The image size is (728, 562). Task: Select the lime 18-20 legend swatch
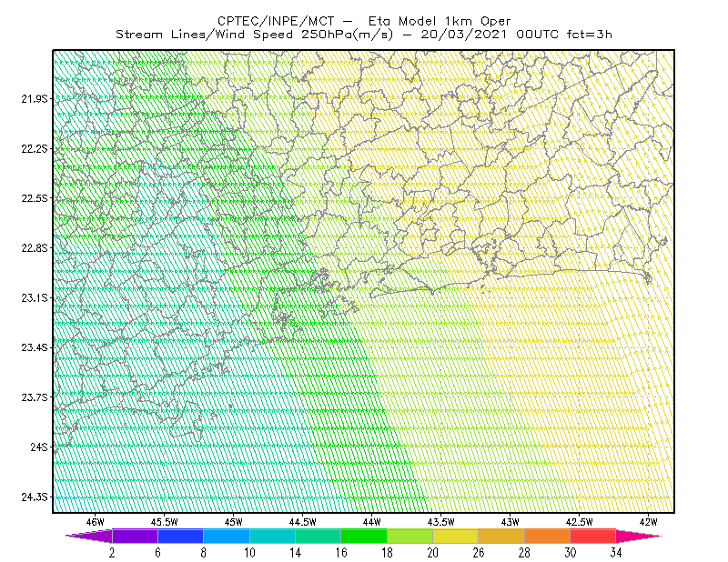(410, 536)
